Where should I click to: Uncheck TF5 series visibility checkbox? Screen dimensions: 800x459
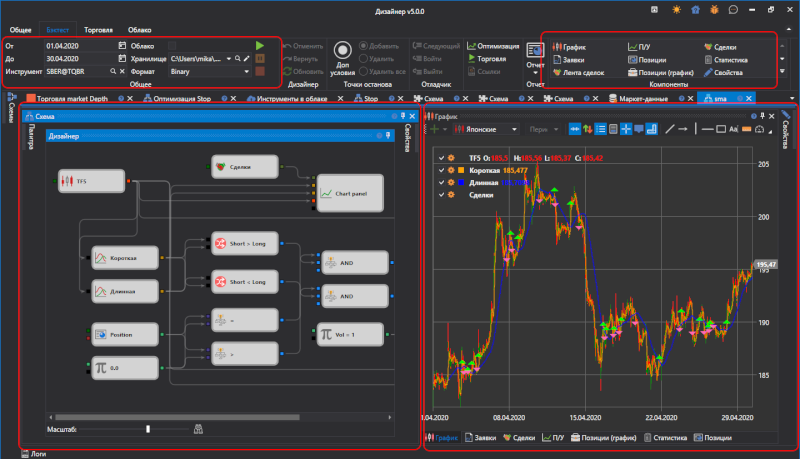tap(441, 158)
